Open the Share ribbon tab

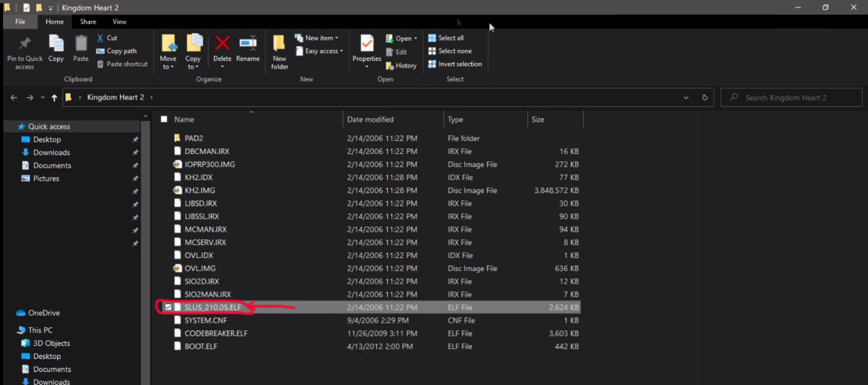click(x=88, y=22)
